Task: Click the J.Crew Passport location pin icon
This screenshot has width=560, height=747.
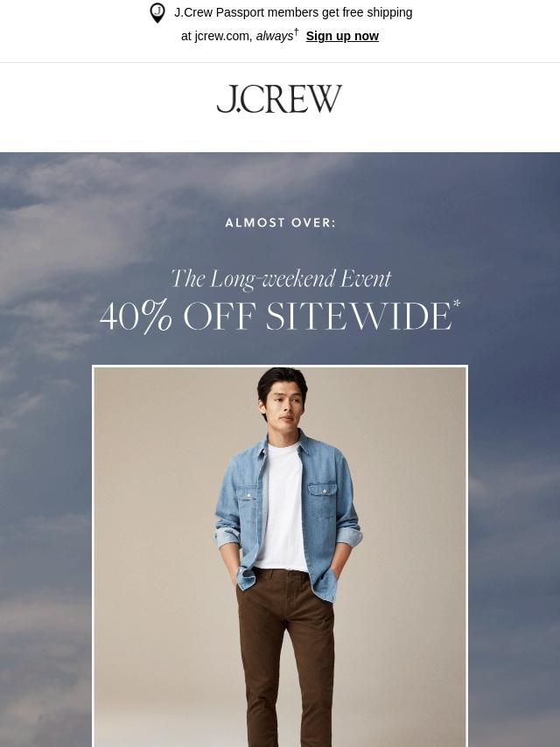Action: pyautogui.click(x=157, y=12)
